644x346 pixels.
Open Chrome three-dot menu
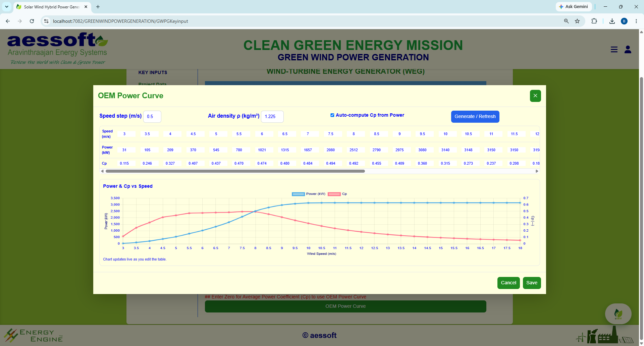tap(636, 21)
